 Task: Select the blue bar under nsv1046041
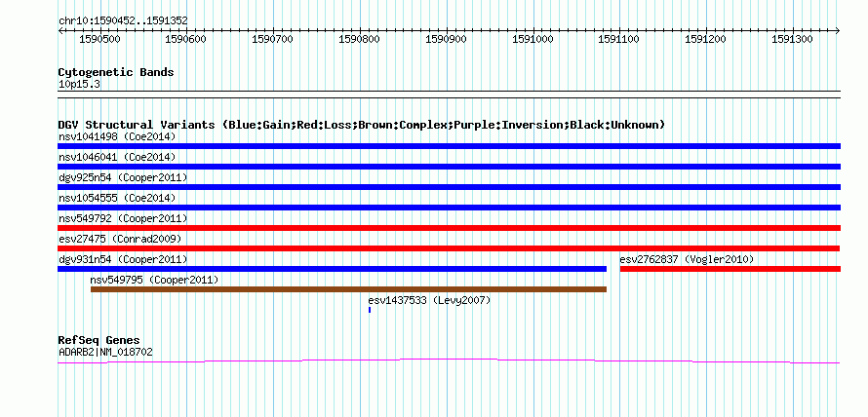449,167
